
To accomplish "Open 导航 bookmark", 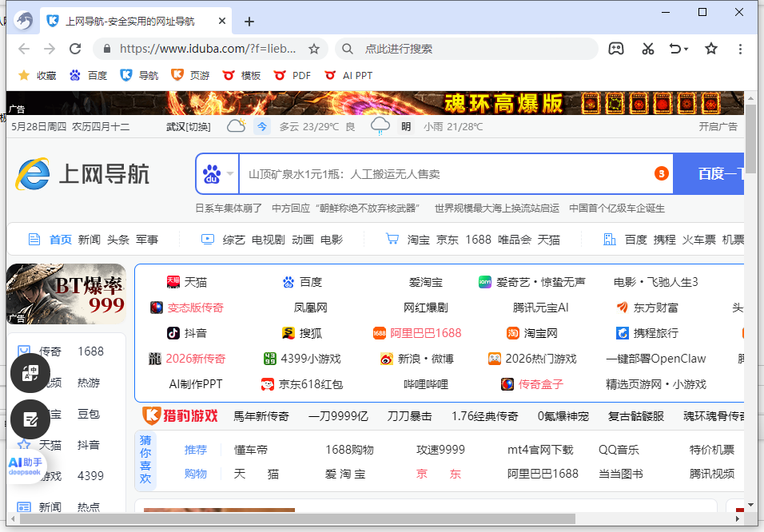I will pos(139,76).
